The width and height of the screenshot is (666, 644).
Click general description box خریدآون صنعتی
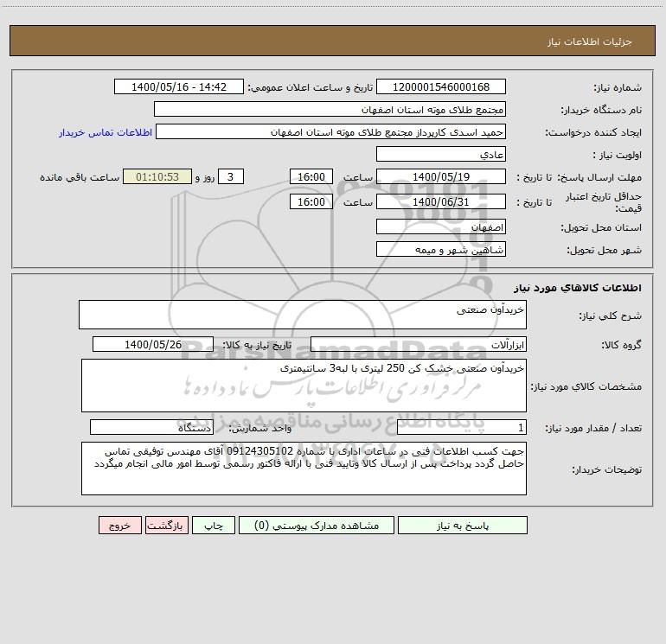coord(303,315)
